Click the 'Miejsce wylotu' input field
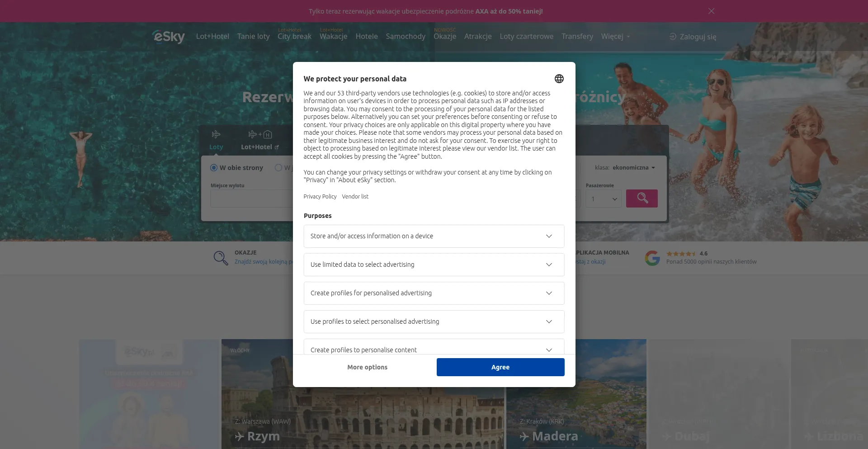Viewport: 868px width, 449px height. 251,199
